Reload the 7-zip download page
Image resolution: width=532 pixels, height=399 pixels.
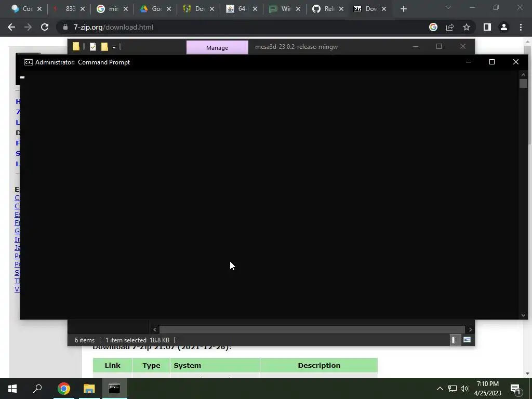pyautogui.click(x=45, y=27)
